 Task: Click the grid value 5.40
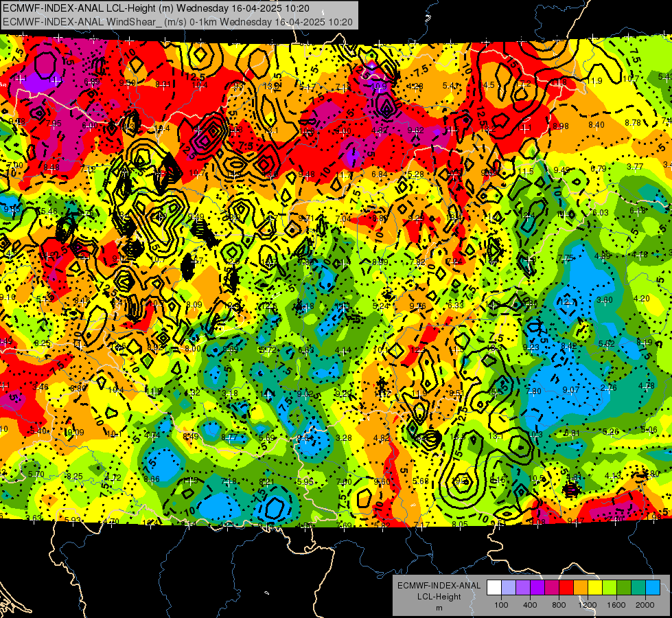[x=38, y=431]
